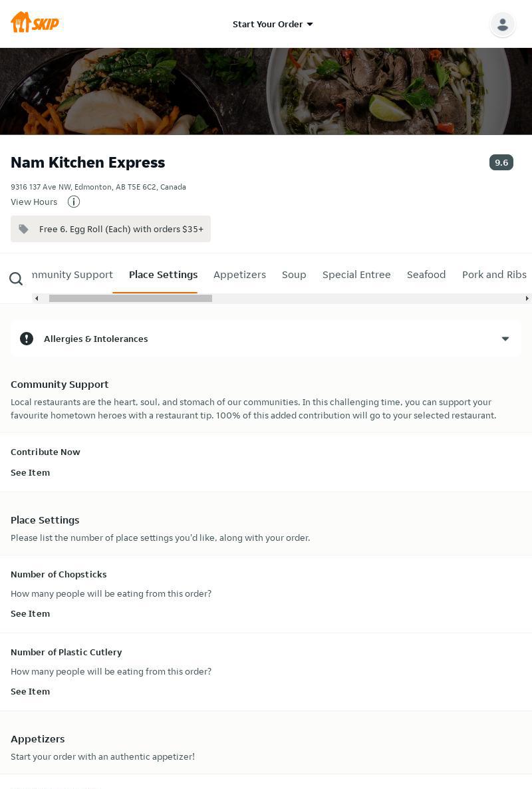Switch to the Appetizers tab

(239, 275)
